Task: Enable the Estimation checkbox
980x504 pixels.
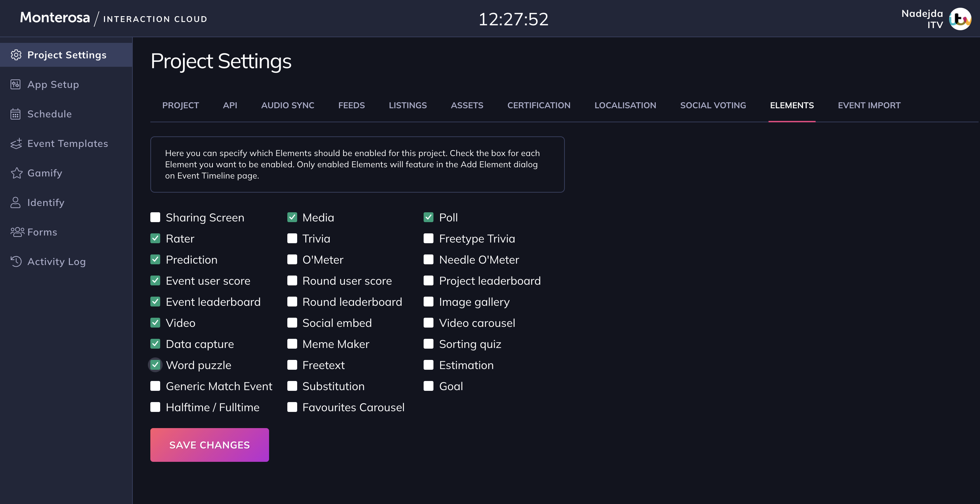Action: click(x=429, y=365)
